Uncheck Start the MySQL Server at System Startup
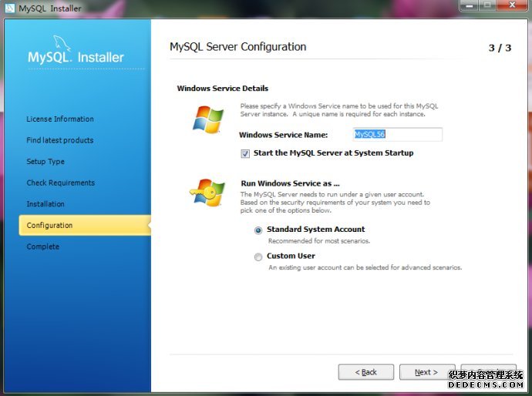Viewport: 532px width, 396px height. click(245, 153)
